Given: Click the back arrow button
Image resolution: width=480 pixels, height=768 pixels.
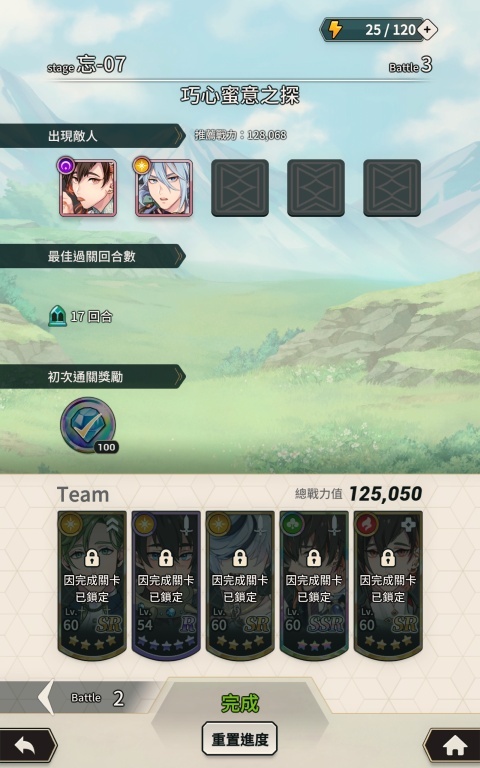Looking at the screenshot, I should click(28, 746).
